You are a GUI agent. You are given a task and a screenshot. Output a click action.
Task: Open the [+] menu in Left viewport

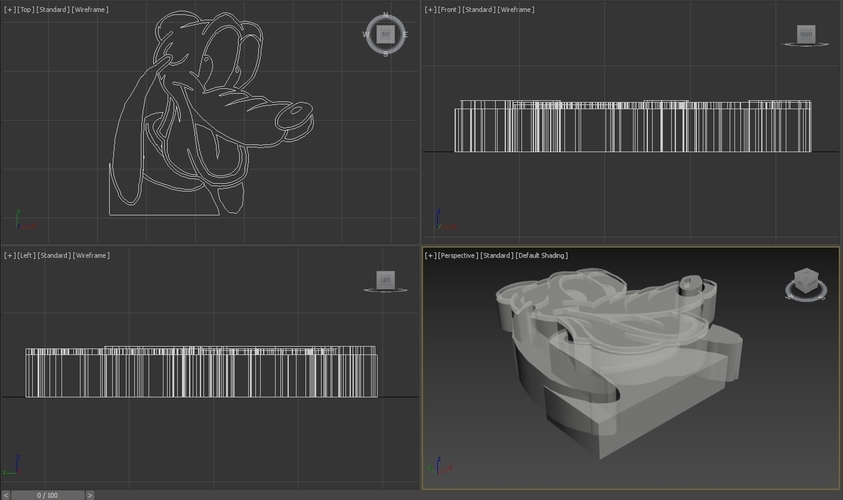pyautogui.click(x=10, y=255)
